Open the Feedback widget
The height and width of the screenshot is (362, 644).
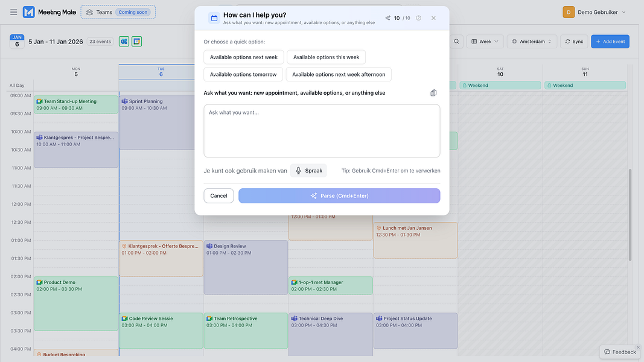(x=619, y=352)
